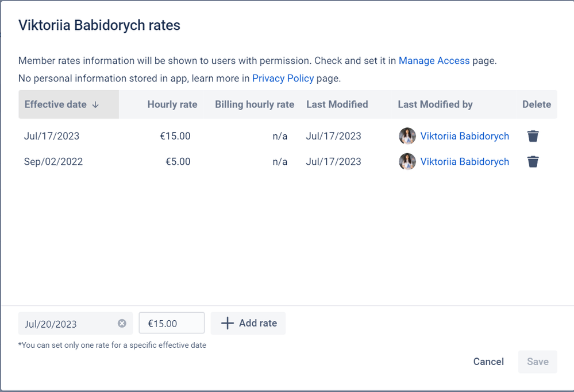
Task: Focus the €15.00 rate input field
Action: click(x=172, y=323)
